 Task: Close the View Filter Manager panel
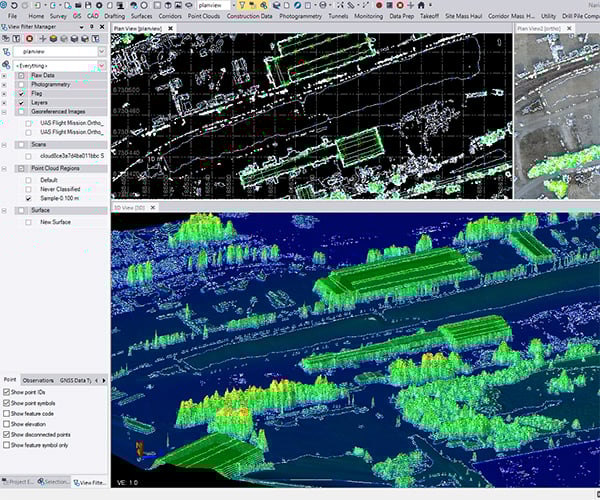click(102, 27)
